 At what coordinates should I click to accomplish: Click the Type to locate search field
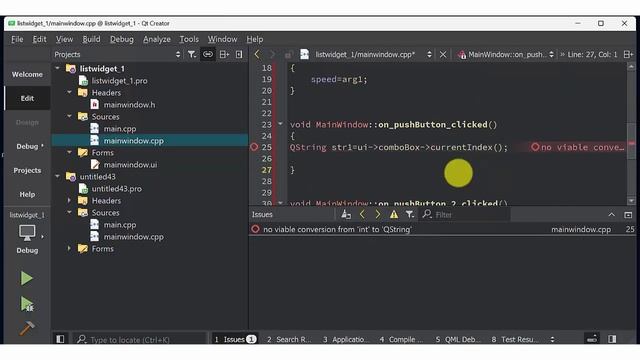coord(140,339)
